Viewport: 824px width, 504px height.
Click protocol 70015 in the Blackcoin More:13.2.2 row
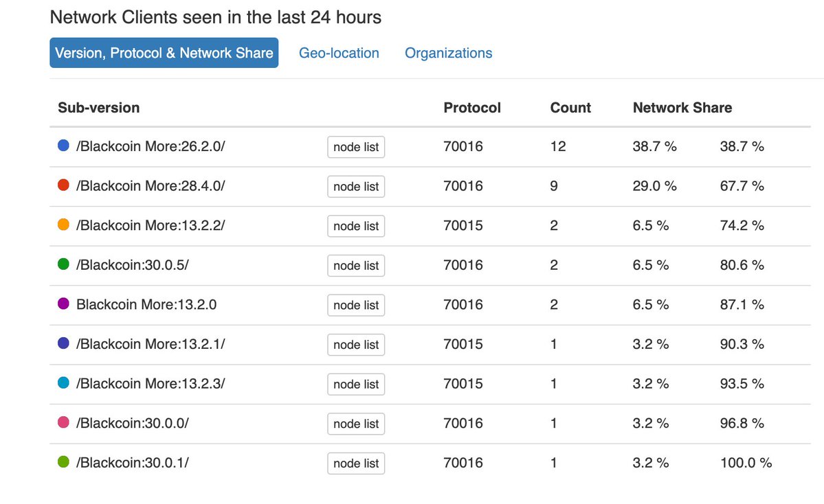coord(463,225)
